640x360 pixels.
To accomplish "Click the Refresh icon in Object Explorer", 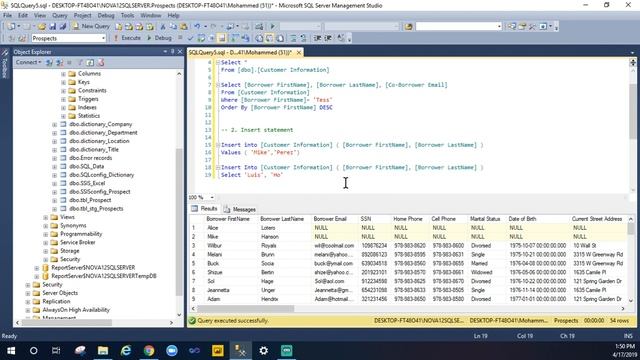I will (90, 62).
